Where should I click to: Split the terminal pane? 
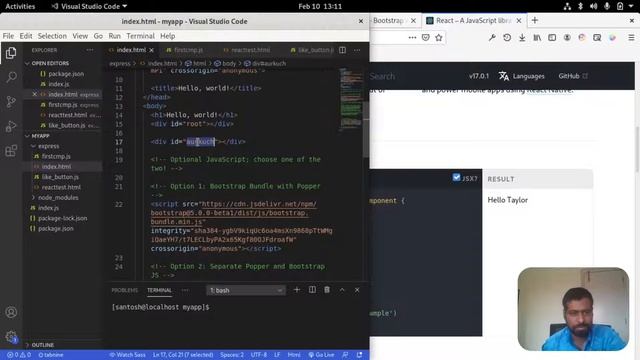click(x=312, y=290)
